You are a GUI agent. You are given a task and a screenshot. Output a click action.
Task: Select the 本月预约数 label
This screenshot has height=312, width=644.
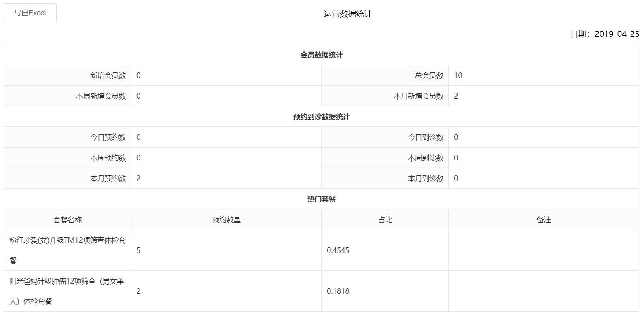pos(108,179)
